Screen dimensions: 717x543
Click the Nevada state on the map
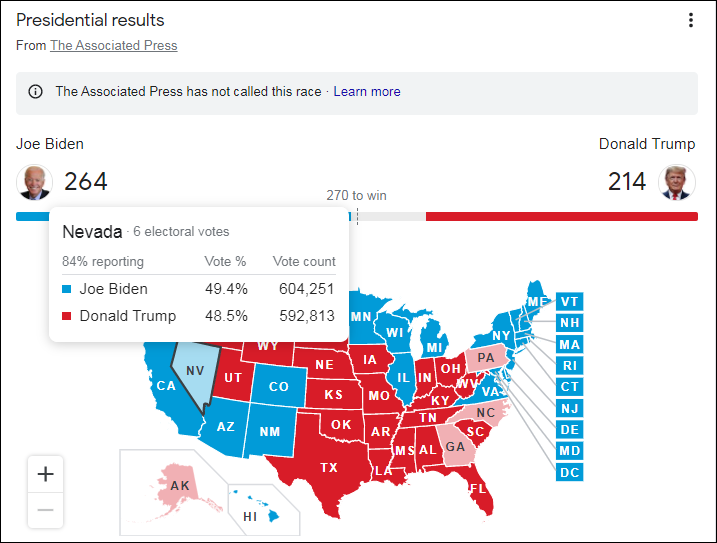point(194,371)
